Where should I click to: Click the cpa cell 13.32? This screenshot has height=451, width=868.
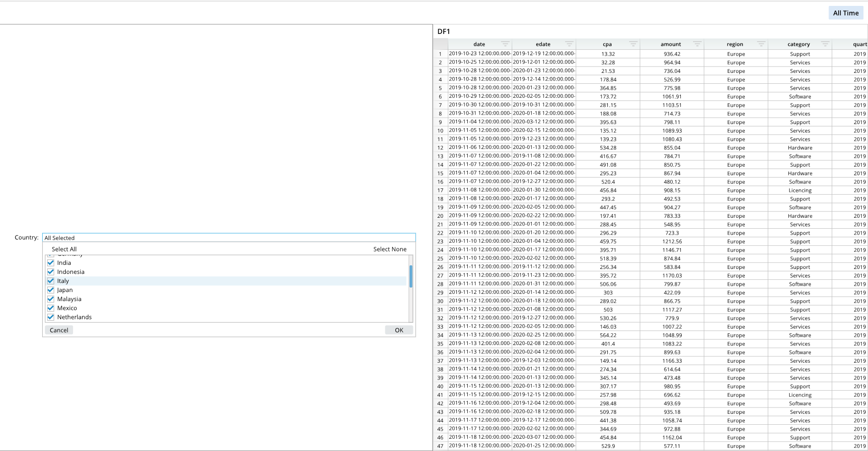[x=608, y=54]
